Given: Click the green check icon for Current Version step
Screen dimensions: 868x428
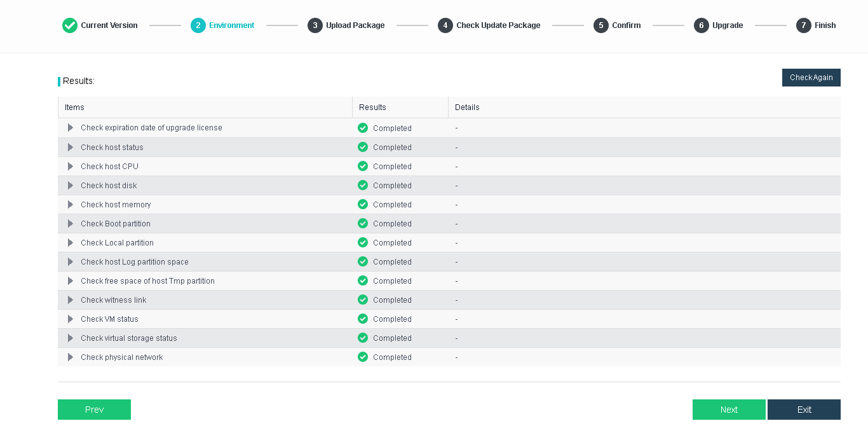Looking at the screenshot, I should (70, 25).
